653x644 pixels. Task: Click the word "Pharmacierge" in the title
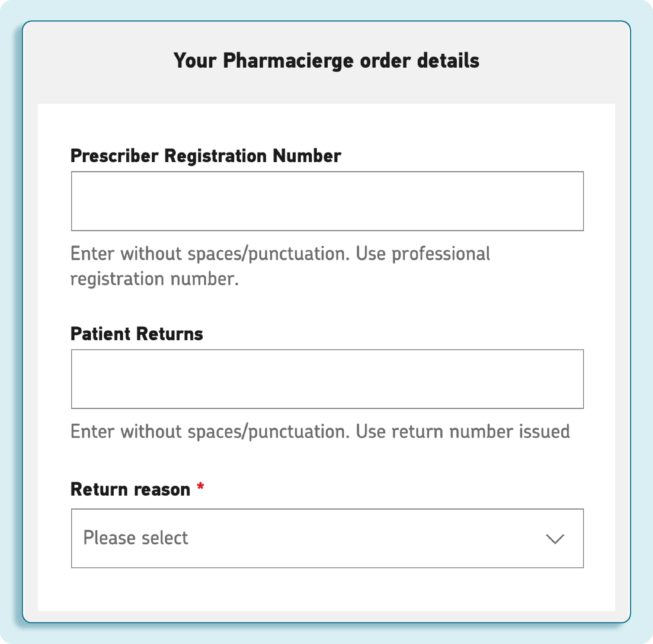click(288, 61)
